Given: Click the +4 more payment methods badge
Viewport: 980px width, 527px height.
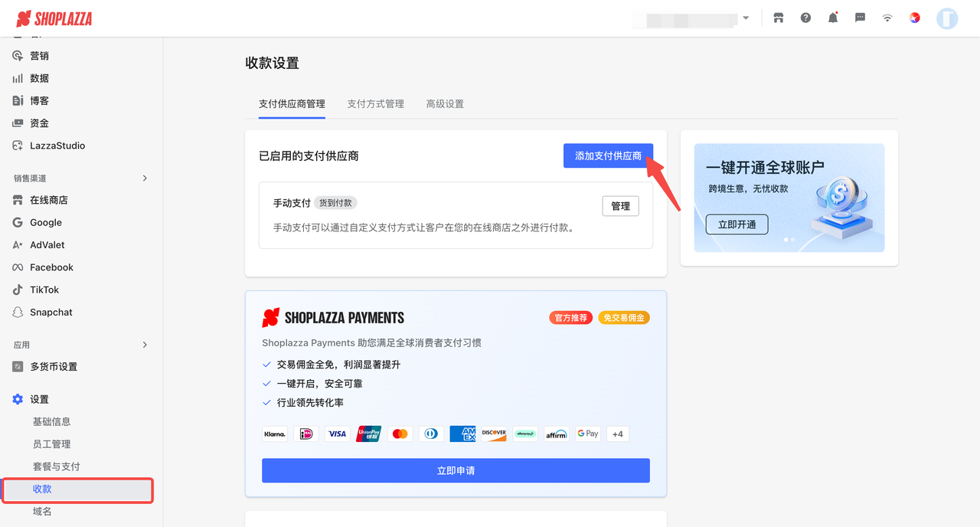Looking at the screenshot, I should pos(617,434).
